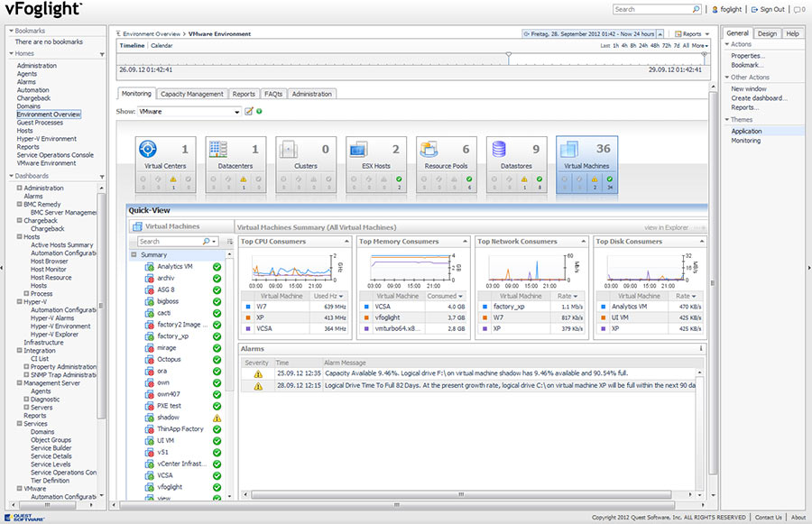The image size is (812, 524).
Task: Switch to the Reports tab
Action: click(244, 94)
